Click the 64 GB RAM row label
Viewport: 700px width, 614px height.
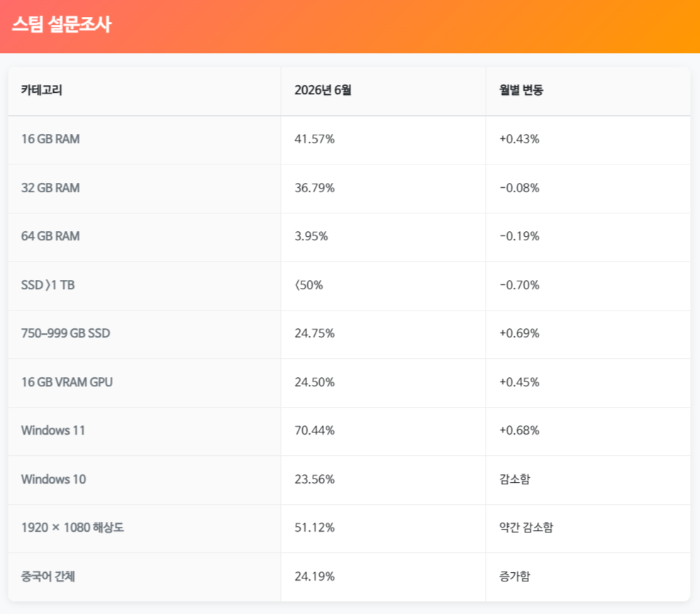[x=50, y=236]
